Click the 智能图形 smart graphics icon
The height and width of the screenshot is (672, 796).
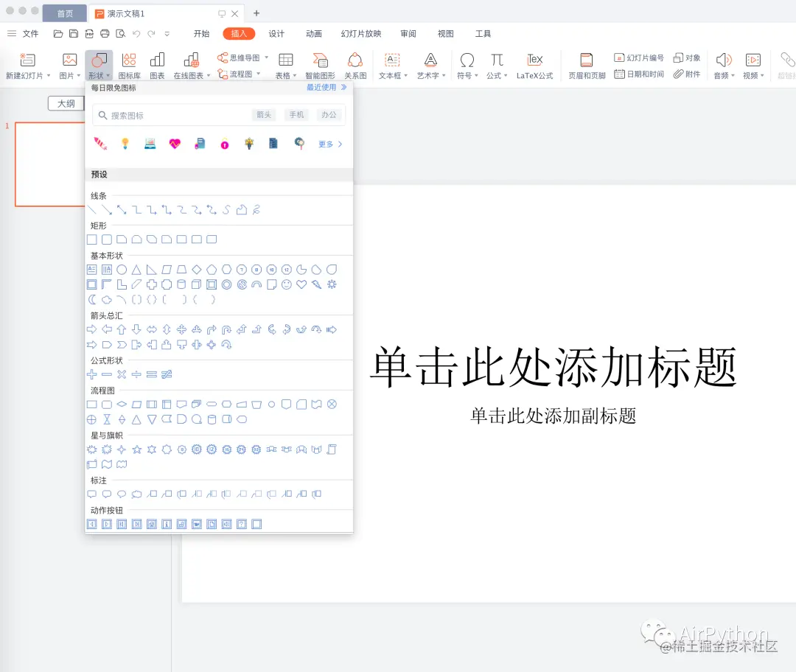(x=320, y=60)
